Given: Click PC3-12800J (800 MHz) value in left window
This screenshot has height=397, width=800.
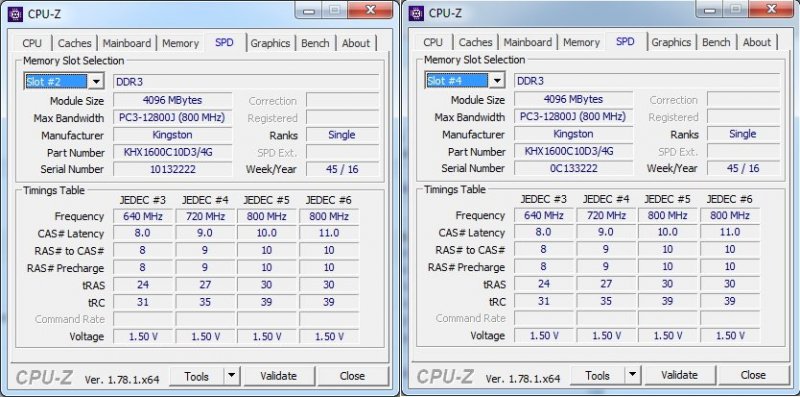Looking at the screenshot, I should coord(172,118).
